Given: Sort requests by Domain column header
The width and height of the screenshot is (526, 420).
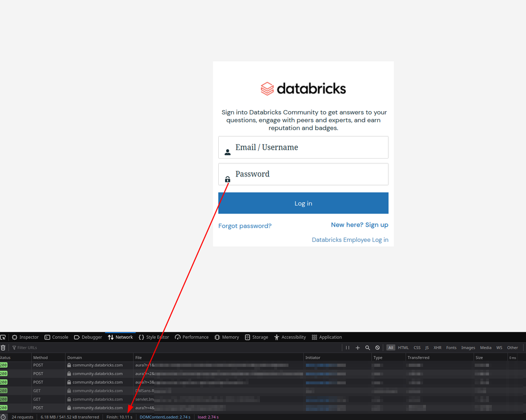Looking at the screenshot, I should 75,357.
